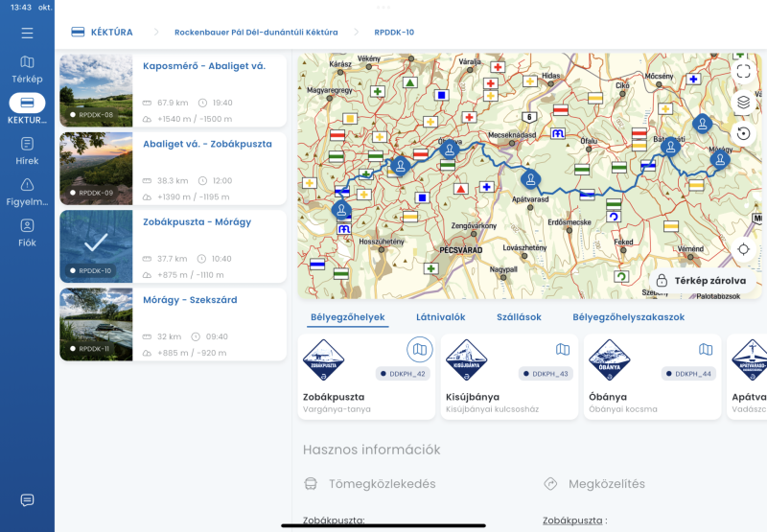Open Térkép map section in sidebar

[x=27, y=69]
